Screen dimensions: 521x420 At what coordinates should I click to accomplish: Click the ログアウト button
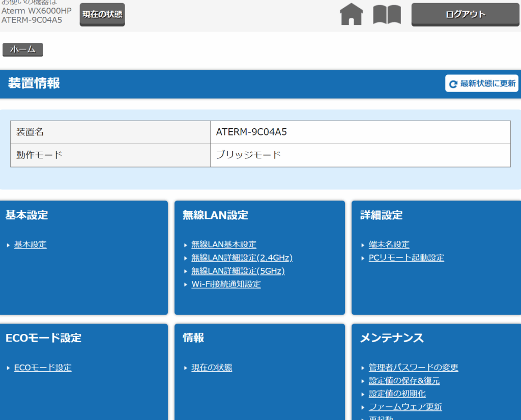tap(465, 14)
